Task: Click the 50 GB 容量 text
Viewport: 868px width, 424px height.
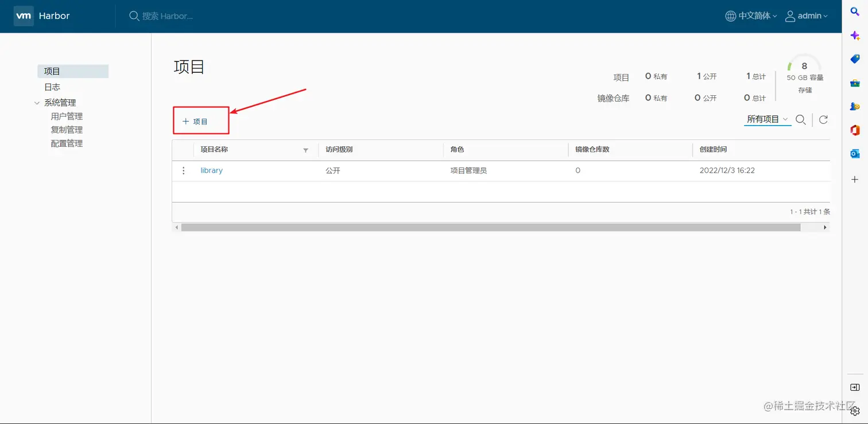Action: (805, 77)
